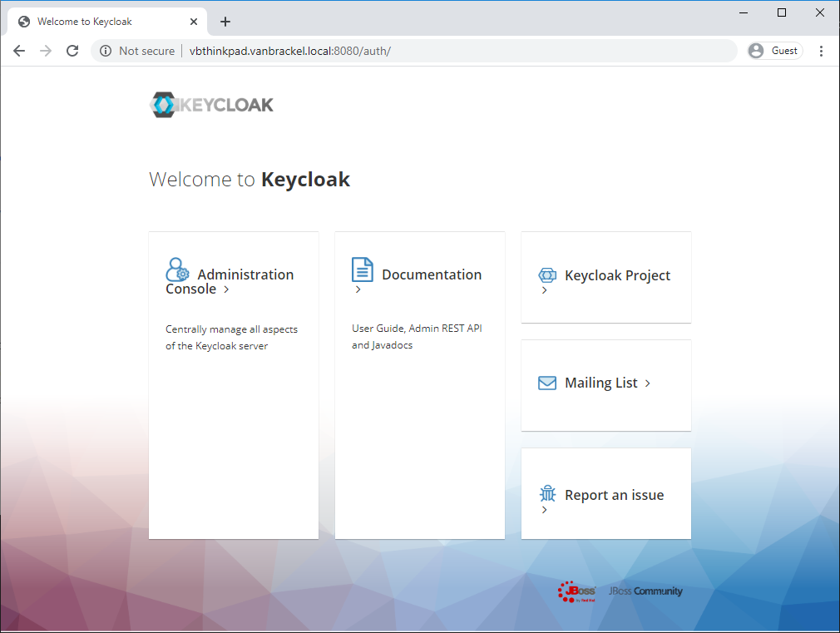This screenshot has height=633, width=840.
Task: Expand the Administration Console chevron
Action: [225, 290]
